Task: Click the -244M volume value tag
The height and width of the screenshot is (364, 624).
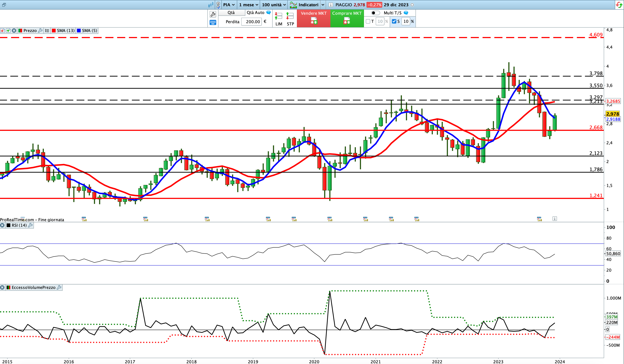Action: [613, 337]
